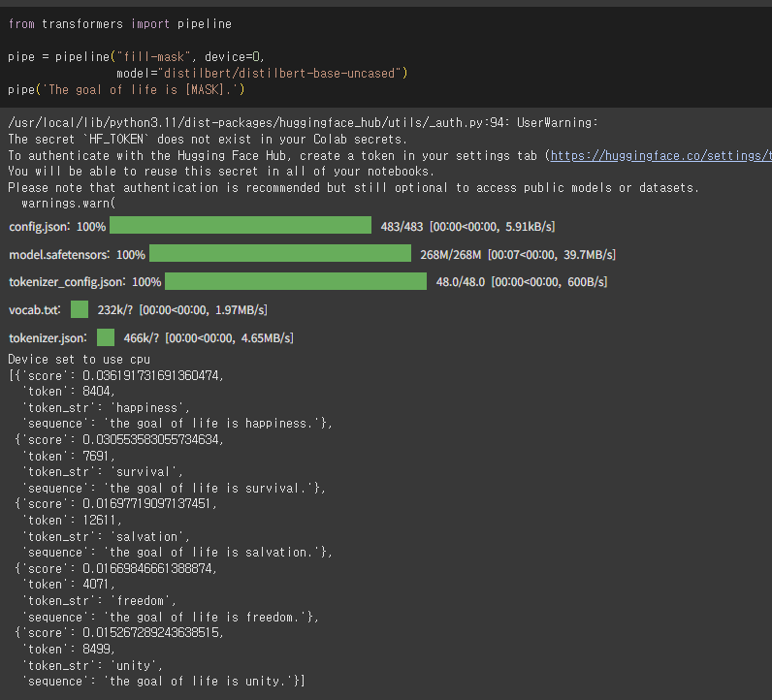Click token_str 'salvation' line
772x700 pixels.
[x=106, y=536]
